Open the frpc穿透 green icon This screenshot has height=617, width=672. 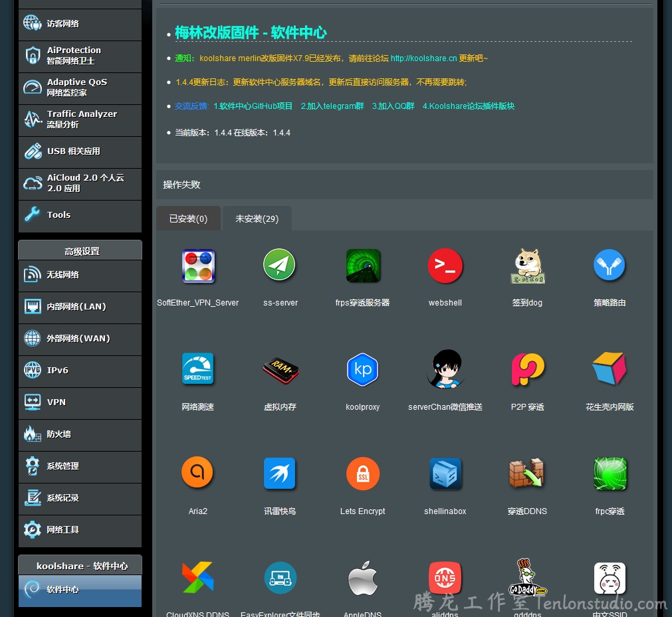click(610, 474)
